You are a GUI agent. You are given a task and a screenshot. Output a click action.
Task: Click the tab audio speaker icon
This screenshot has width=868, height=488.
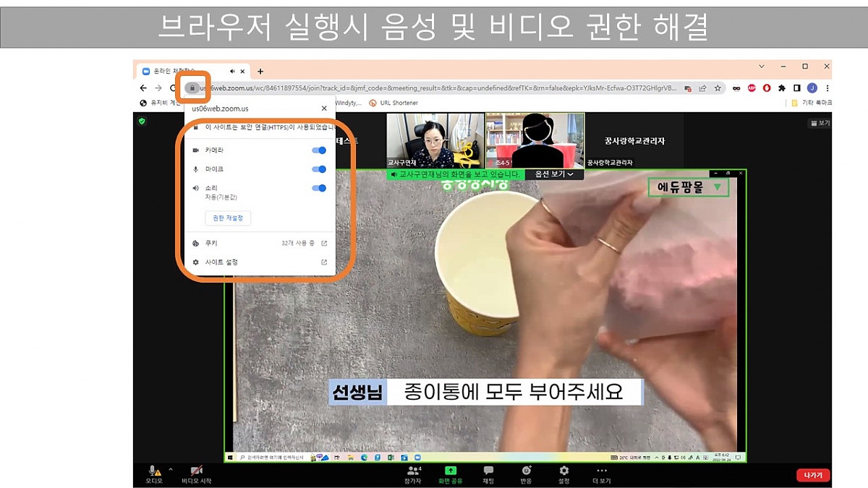click(232, 72)
